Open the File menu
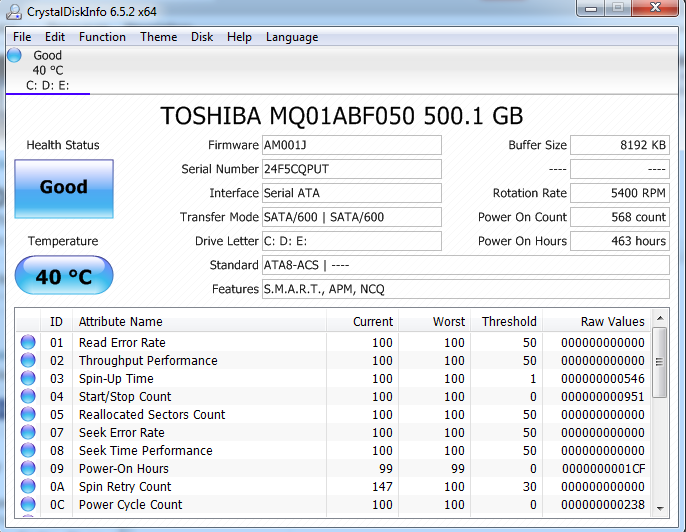This screenshot has height=532, width=686. pos(22,37)
